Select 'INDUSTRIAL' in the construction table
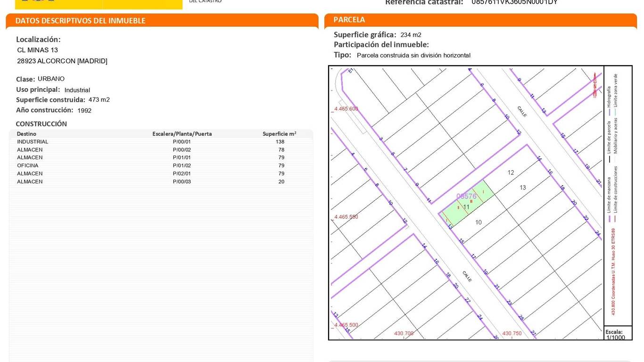644x362 pixels. [x=33, y=142]
